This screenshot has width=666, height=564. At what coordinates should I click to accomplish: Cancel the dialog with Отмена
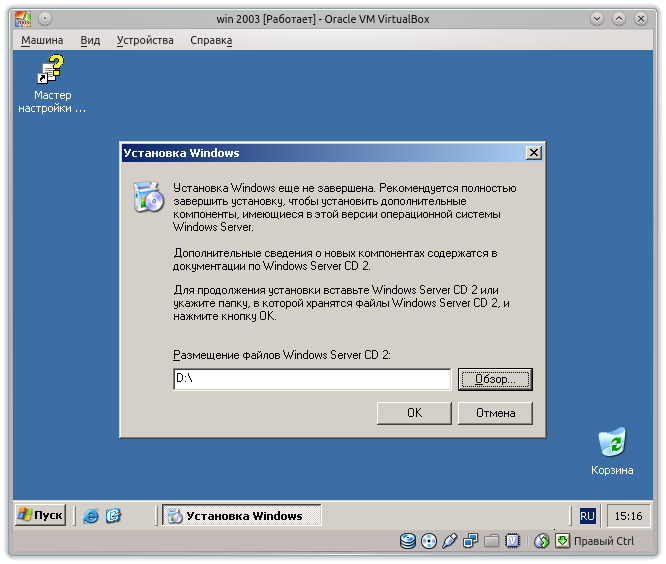[495, 413]
